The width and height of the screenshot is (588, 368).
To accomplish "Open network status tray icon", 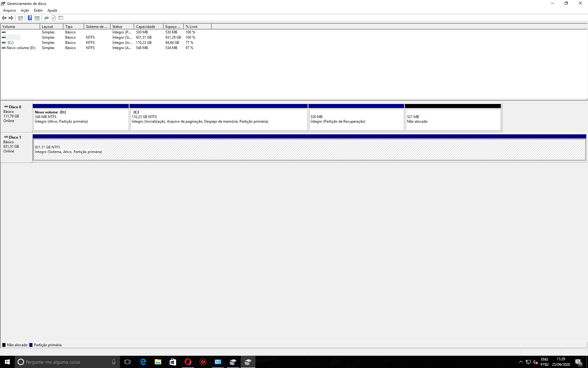I will click(x=528, y=362).
